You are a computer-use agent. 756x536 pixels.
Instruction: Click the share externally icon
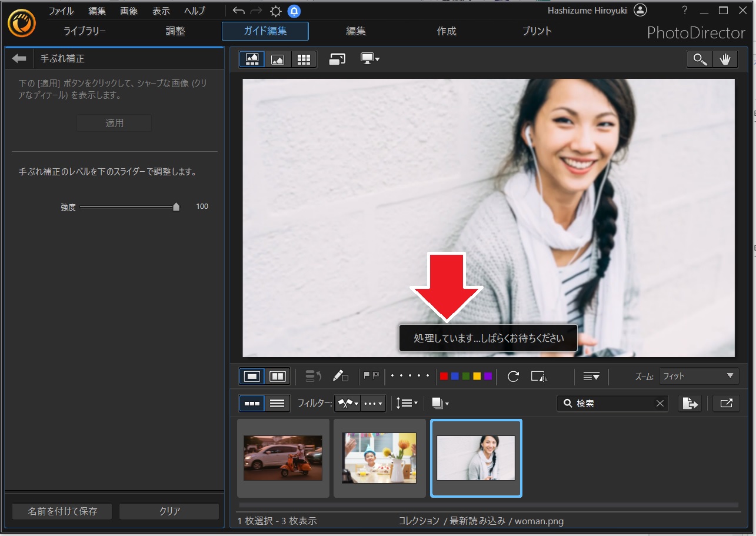[x=726, y=403]
